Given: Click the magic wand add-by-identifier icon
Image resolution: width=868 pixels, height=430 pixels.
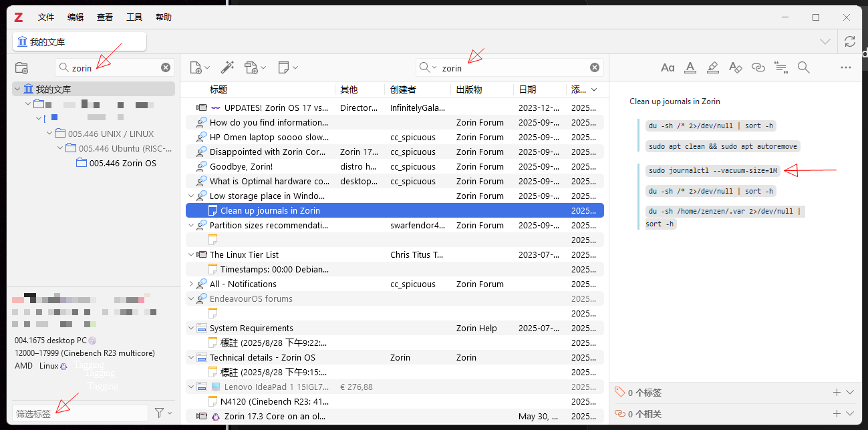Looking at the screenshot, I should point(227,67).
